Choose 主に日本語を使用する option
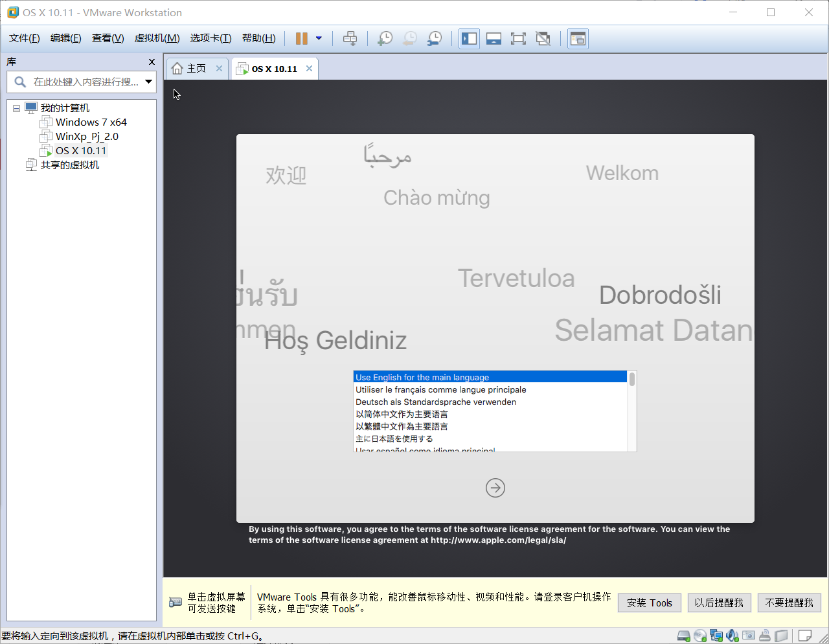 point(490,439)
